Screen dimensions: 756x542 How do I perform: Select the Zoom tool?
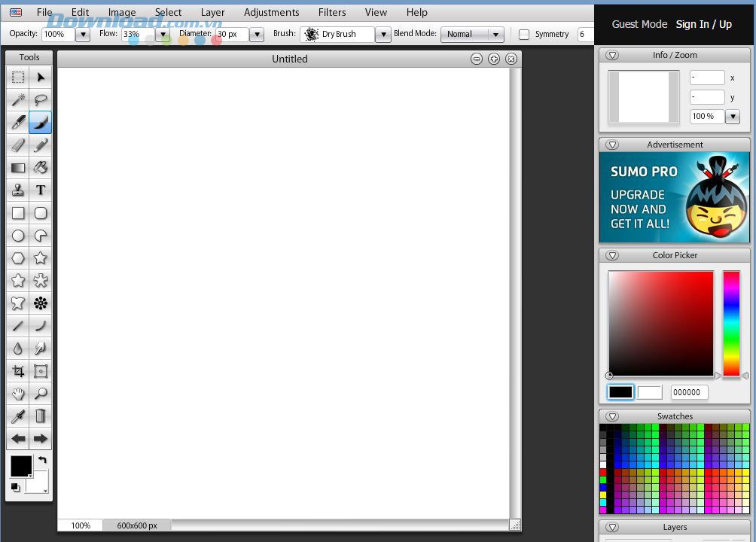[x=41, y=393]
